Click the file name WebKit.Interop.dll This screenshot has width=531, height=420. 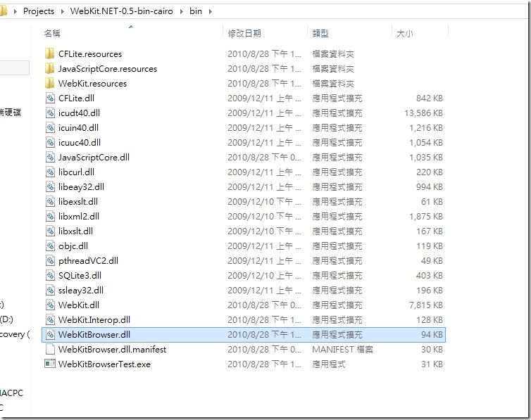(x=94, y=319)
